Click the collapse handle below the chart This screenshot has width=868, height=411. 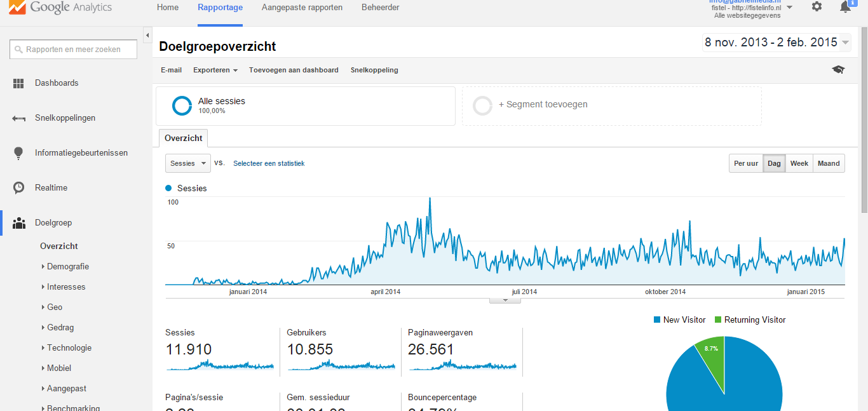coord(505,300)
